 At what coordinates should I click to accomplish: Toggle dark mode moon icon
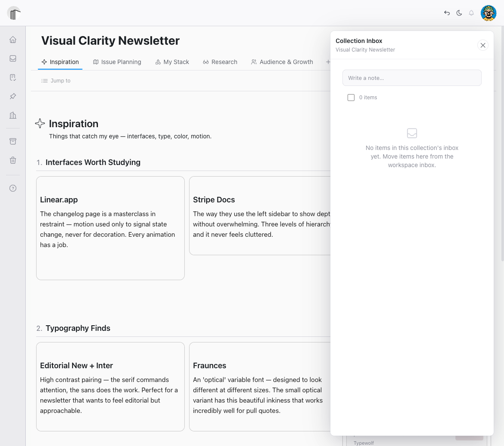pos(459,13)
